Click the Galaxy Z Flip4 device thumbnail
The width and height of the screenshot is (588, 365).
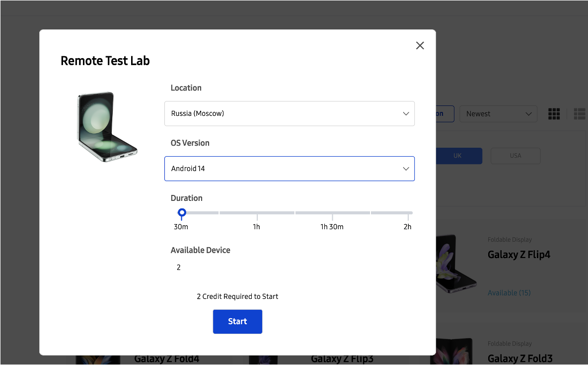click(456, 264)
